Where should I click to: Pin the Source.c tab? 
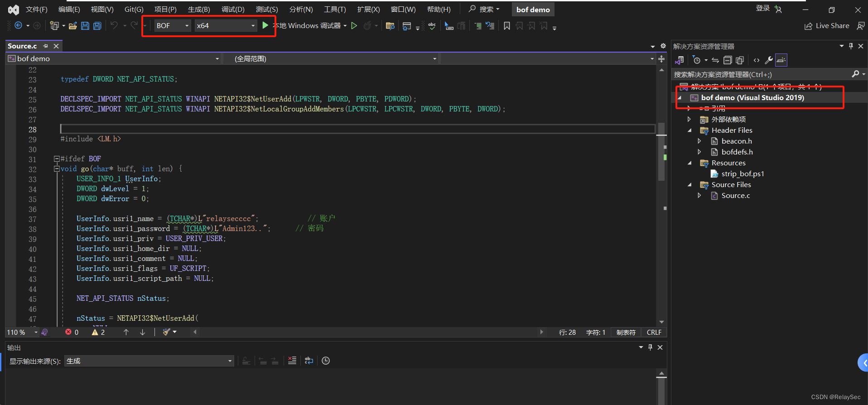pyautogui.click(x=45, y=46)
